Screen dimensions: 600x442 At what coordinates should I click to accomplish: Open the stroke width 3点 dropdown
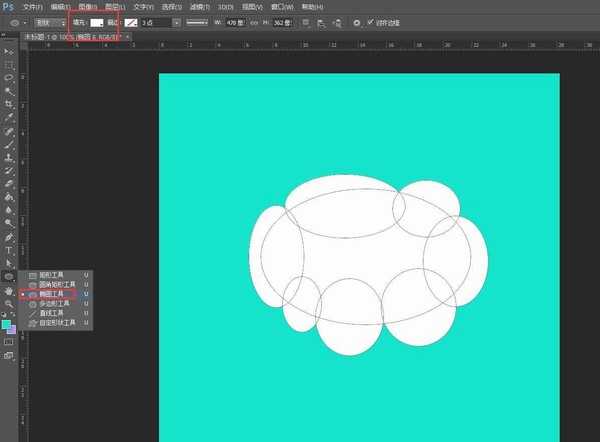177,21
